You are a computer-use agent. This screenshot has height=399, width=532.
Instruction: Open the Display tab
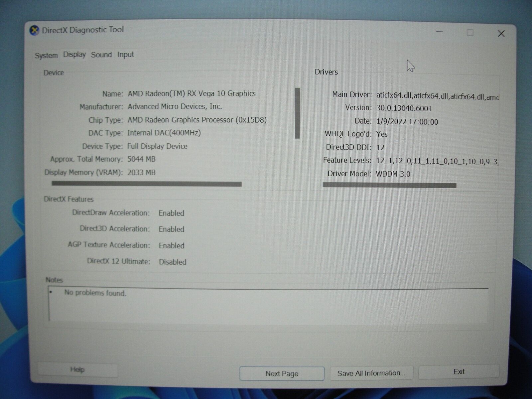[74, 55]
